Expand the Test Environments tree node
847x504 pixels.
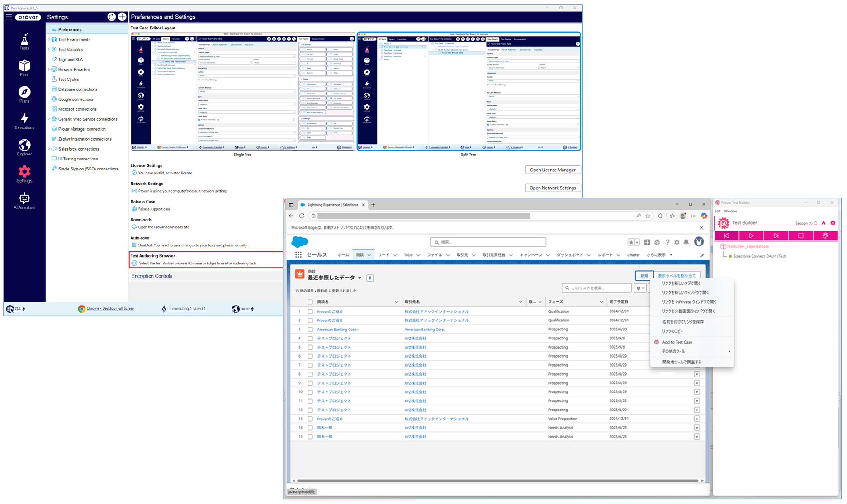(x=49, y=40)
